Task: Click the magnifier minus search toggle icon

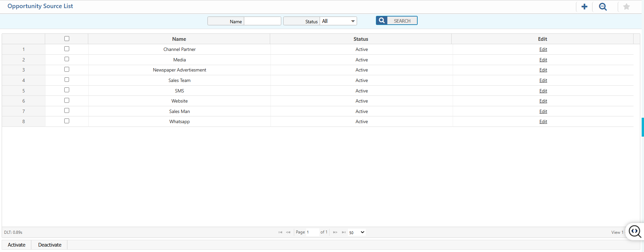Action: [603, 7]
